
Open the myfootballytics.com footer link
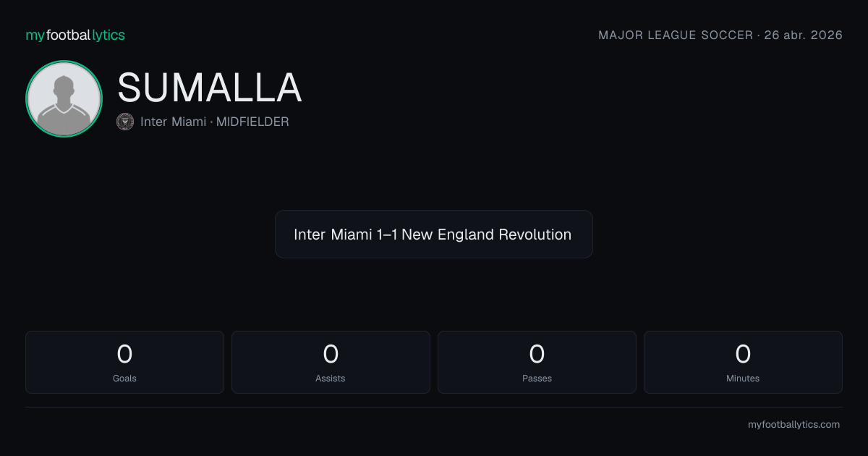793,425
